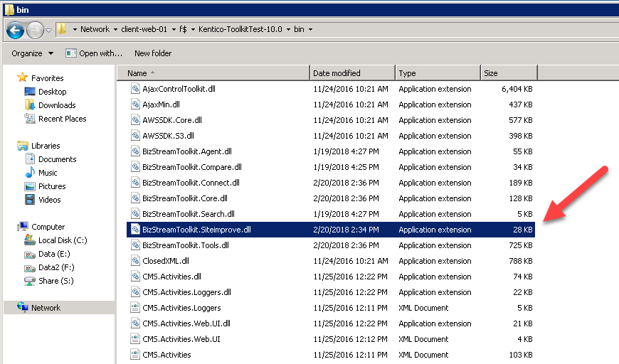Open Recent Places in Favorites
The height and width of the screenshot is (364, 619).
click(x=62, y=119)
